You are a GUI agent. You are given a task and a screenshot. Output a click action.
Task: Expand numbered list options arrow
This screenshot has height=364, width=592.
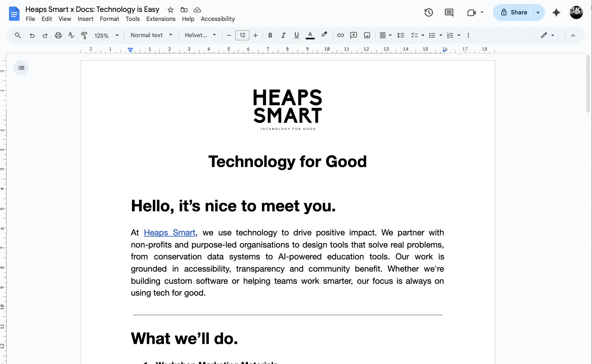click(459, 35)
